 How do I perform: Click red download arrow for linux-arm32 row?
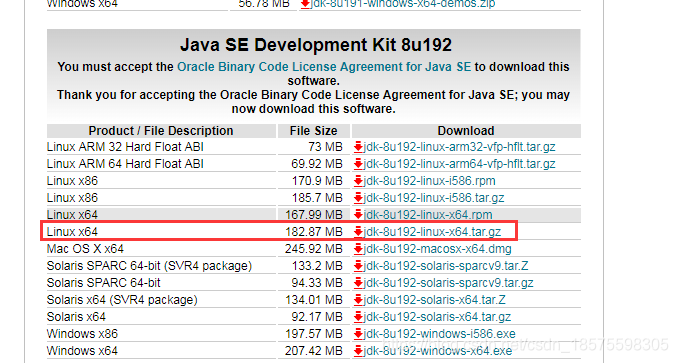pyautogui.click(x=358, y=147)
